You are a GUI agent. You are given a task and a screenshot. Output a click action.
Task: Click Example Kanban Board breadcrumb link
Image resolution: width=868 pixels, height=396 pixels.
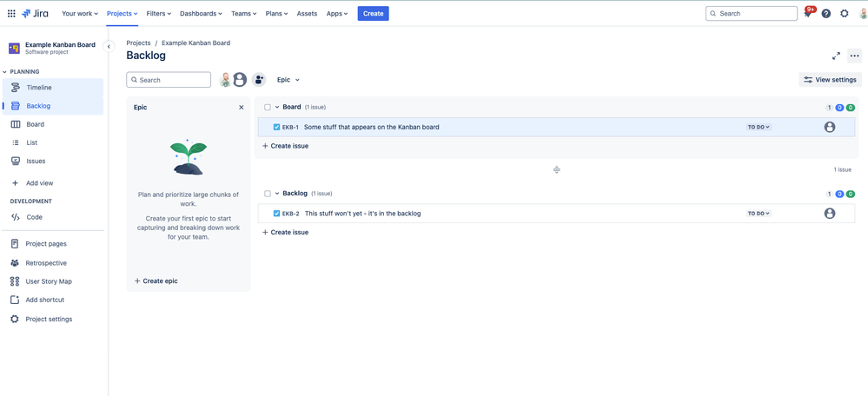tap(196, 43)
